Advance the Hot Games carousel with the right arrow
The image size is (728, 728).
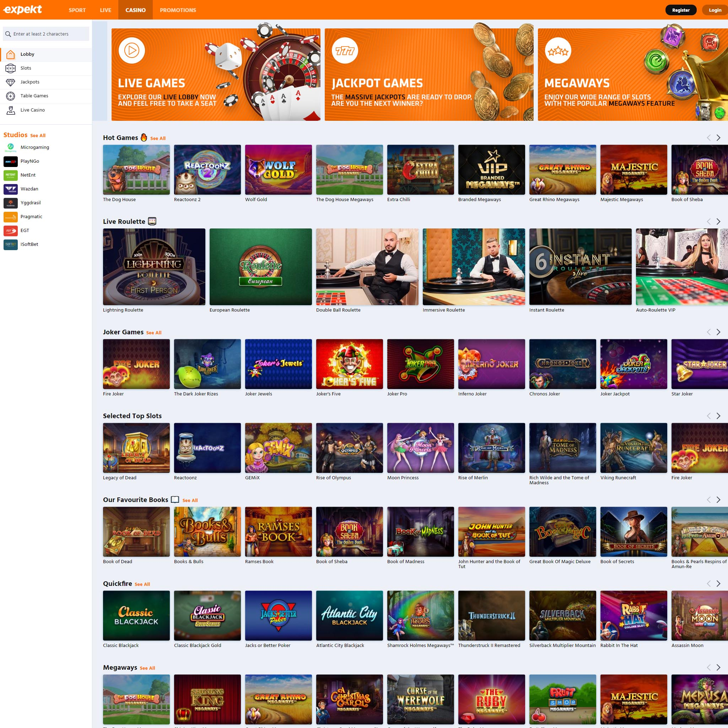tap(718, 138)
